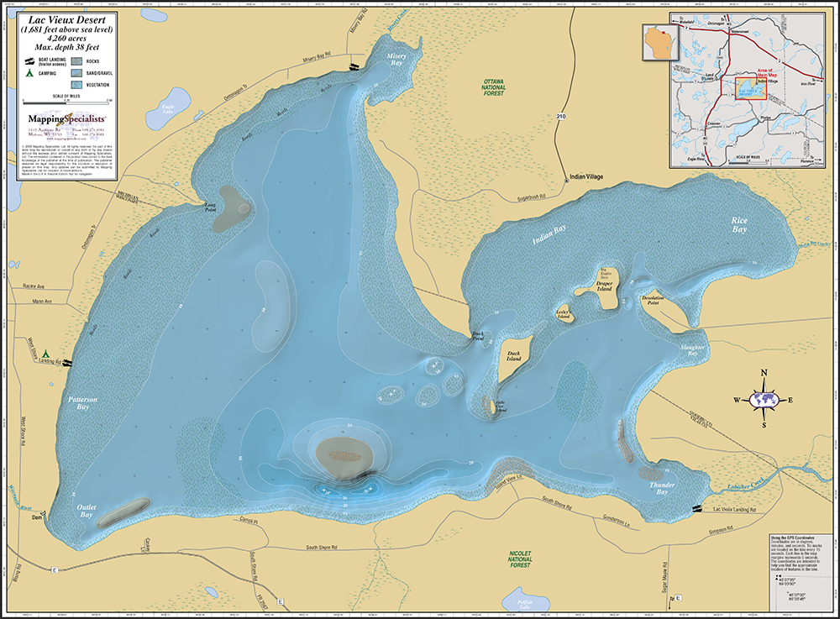Click the highway 210 route marker
Screen dimensions: 840x619
(561, 116)
